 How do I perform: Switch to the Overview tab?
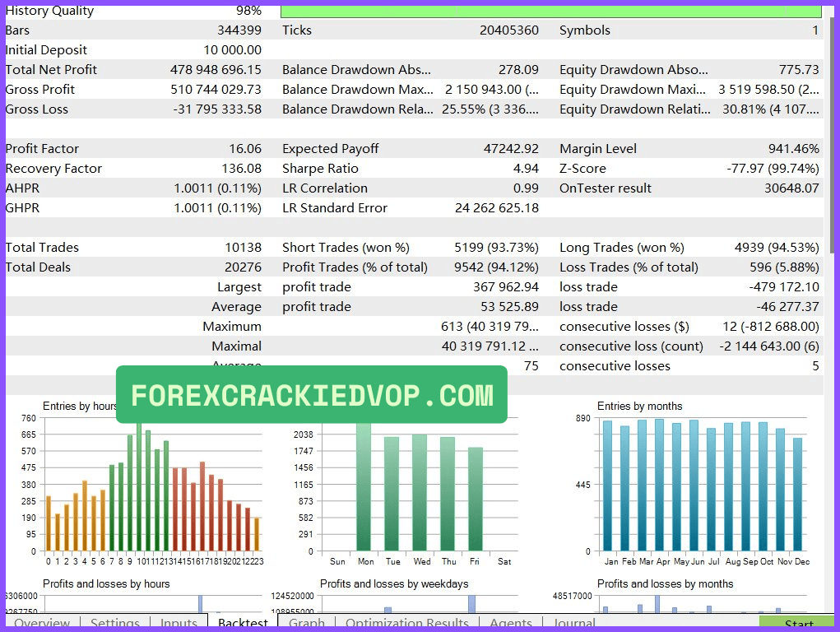point(42,623)
